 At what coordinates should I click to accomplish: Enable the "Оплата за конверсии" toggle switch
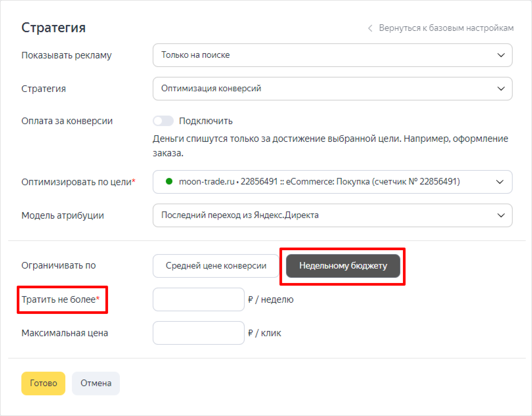coord(163,121)
